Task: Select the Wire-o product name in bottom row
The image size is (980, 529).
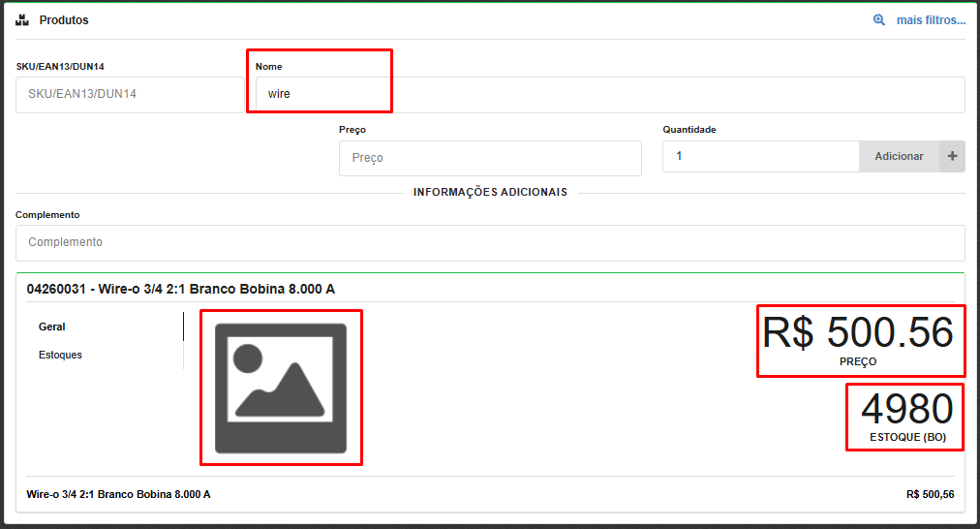Action: click(x=119, y=494)
